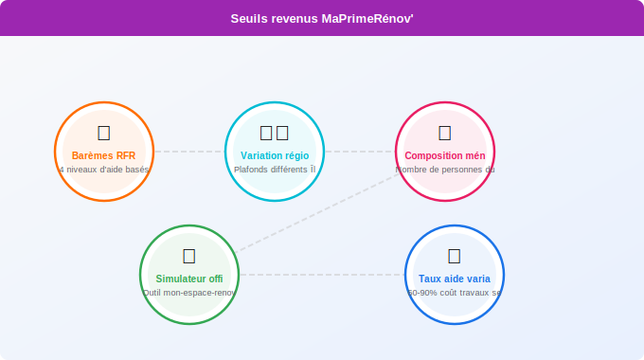Select the Taux aide varia label

[455, 279]
